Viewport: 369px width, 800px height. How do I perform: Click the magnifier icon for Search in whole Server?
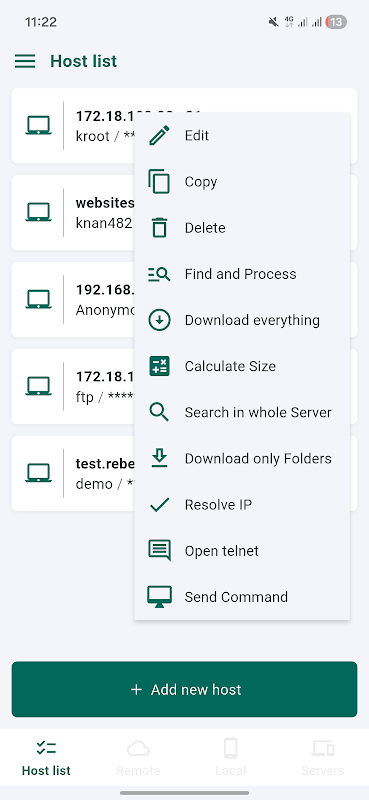click(159, 412)
